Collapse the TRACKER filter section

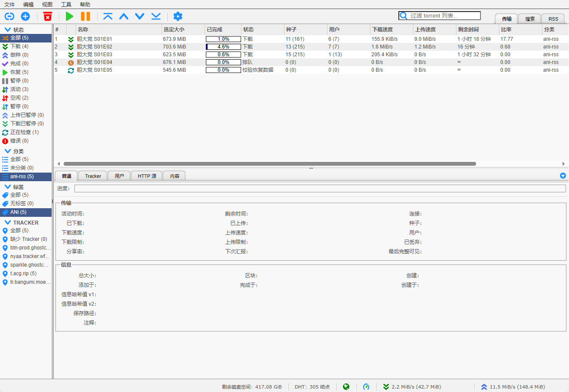(8, 222)
